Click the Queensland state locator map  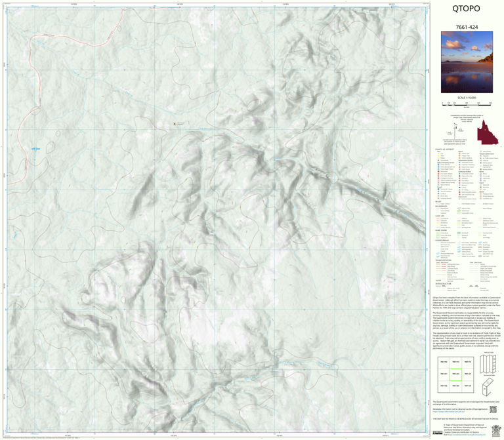tap(488, 132)
